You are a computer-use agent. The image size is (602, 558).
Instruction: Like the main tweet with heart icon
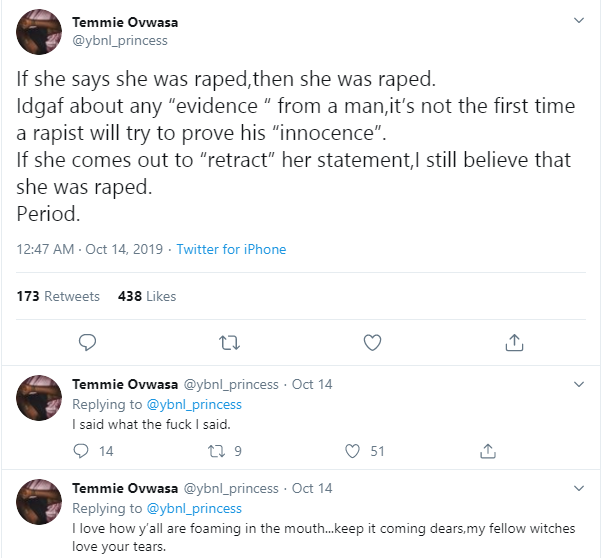click(x=372, y=343)
